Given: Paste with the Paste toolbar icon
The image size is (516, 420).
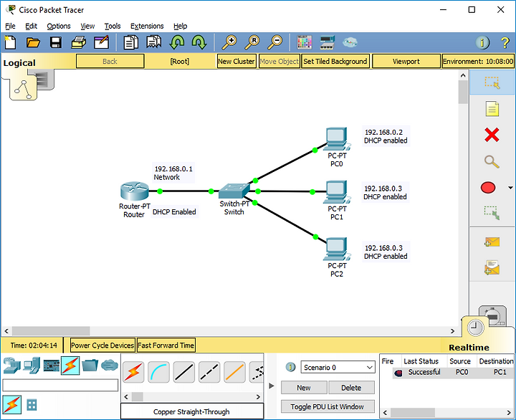Looking at the screenshot, I should [153, 43].
